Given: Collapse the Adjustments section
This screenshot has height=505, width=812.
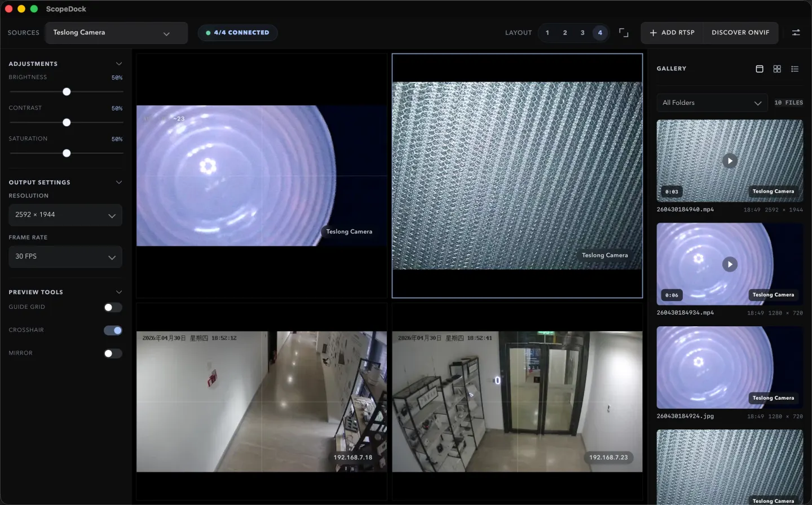Looking at the screenshot, I should (119, 64).
